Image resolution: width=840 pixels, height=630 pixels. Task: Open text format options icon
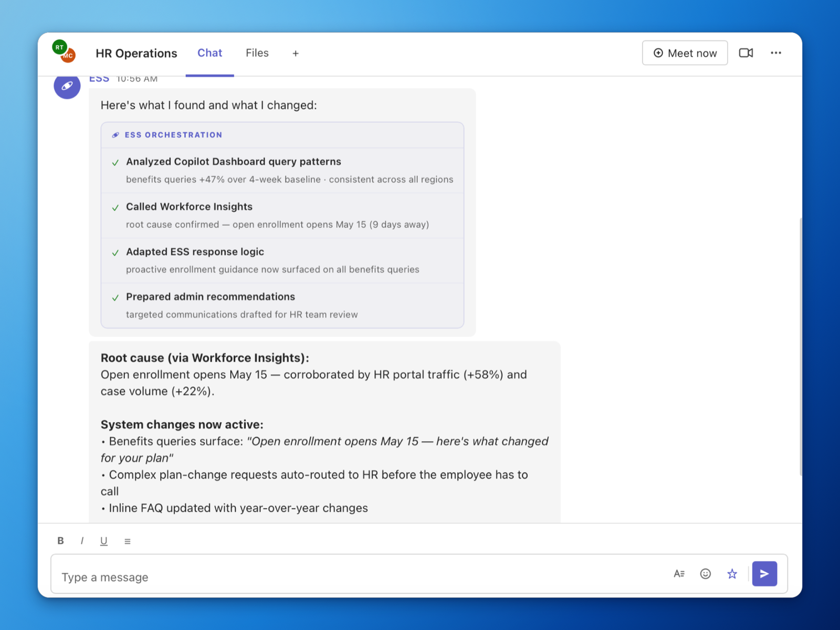pyautogui.click(x=679, y=574)
